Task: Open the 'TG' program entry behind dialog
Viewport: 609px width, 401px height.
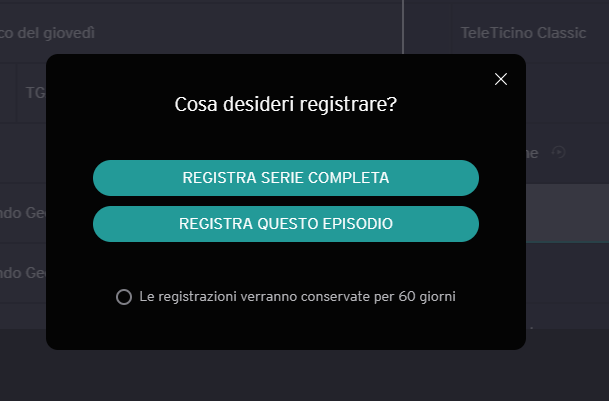Action: tap(34, 92)
